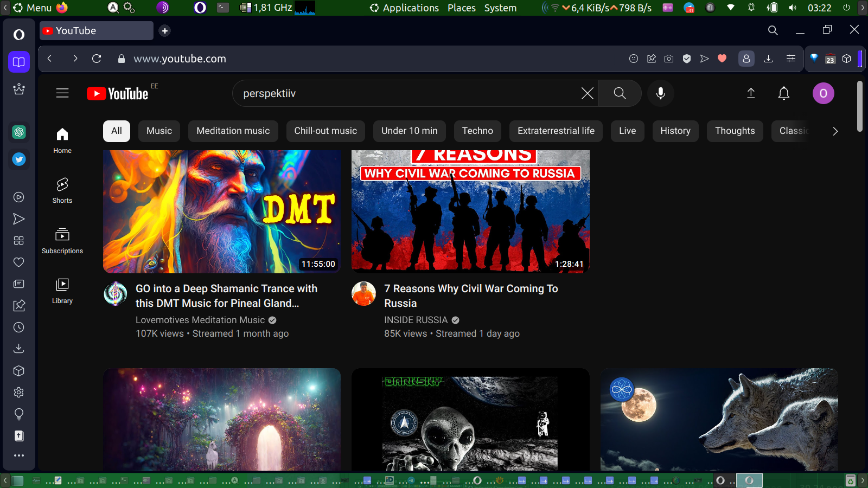
Task: Go to the YouTube logo homepage
Action: 118,94
